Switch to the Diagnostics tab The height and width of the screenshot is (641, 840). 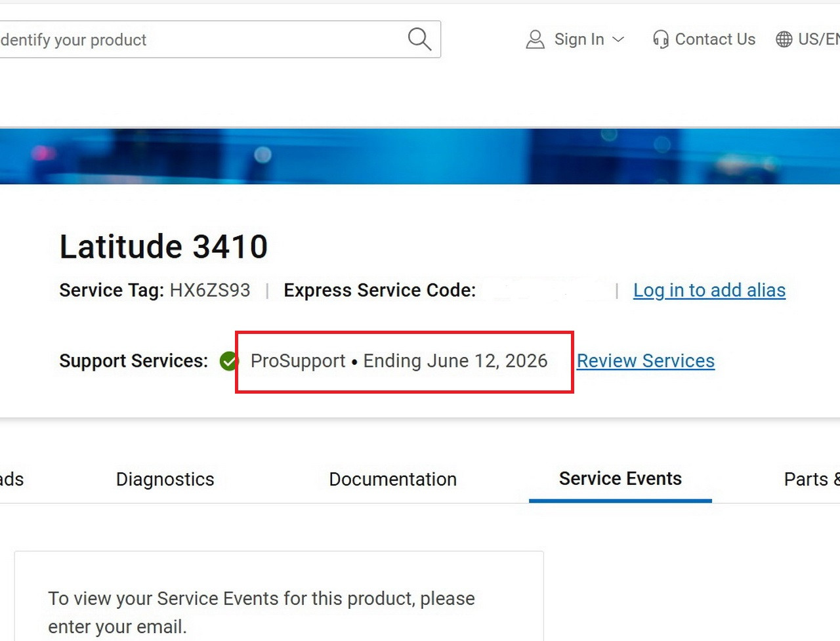pos(165,479)
